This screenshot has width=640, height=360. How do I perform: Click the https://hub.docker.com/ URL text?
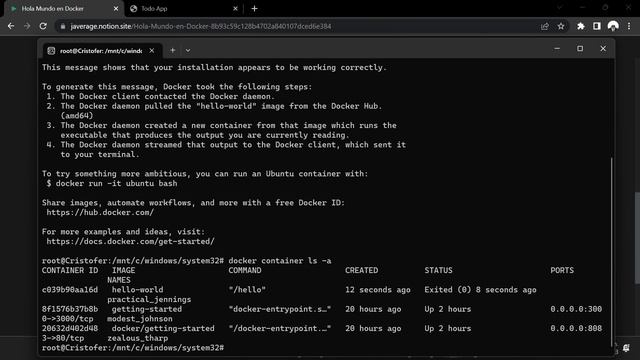[x=100, y=213]
